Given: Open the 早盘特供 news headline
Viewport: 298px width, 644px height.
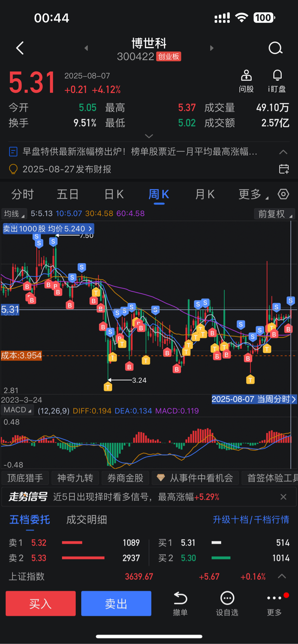Looking at the screenshot, I should [140, 152].
